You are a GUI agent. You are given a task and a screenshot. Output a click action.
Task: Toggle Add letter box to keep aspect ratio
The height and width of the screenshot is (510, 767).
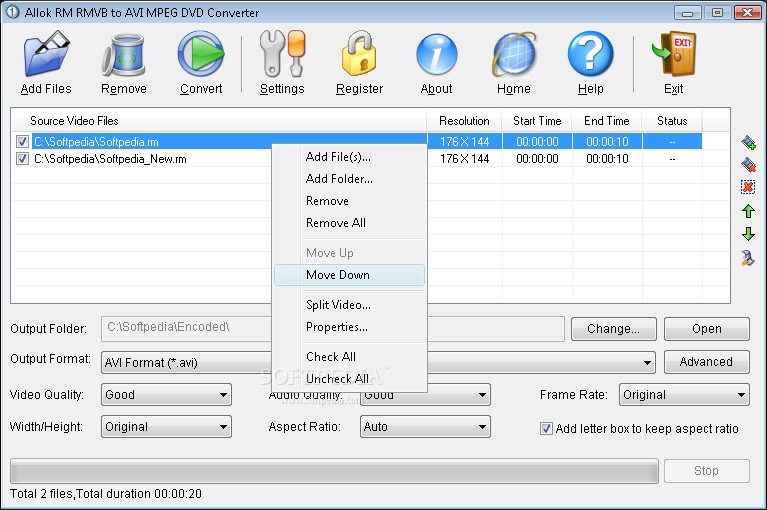point(546,429)
